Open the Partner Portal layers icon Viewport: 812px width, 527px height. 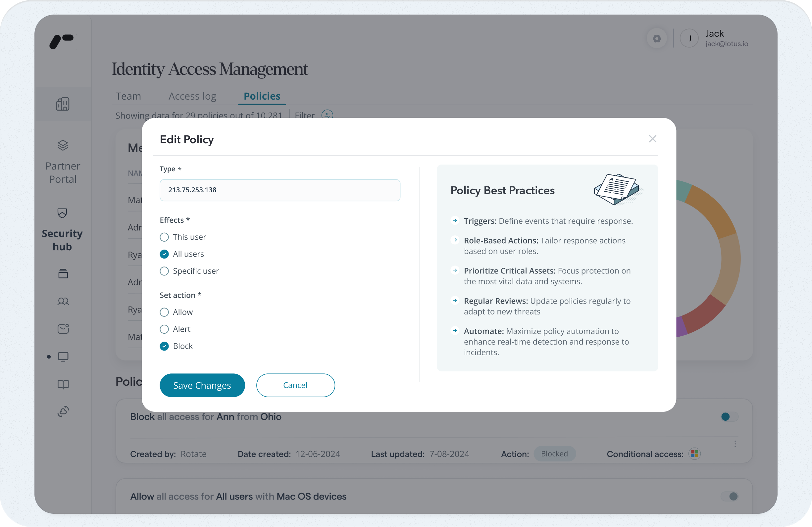[63, 145]
